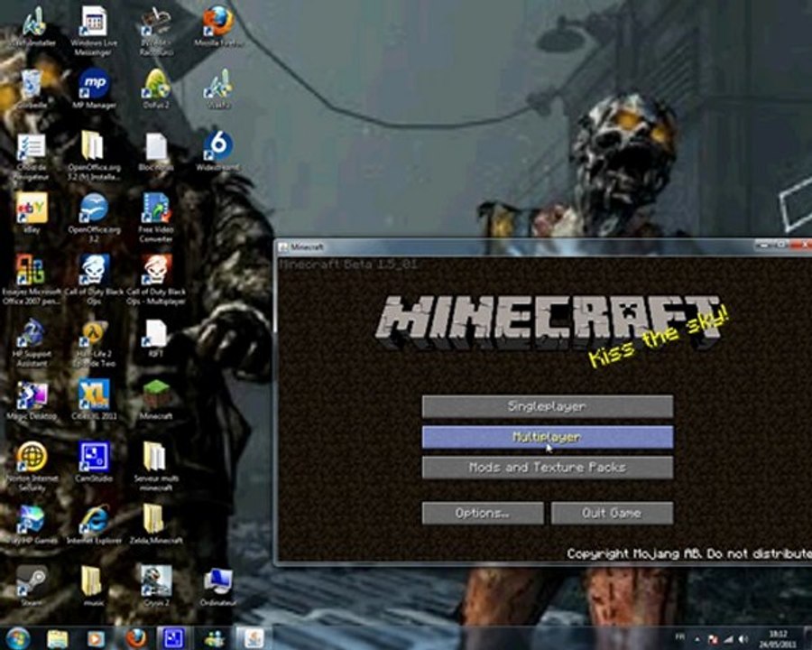
Task: Click the FR language indicator
Action: coord(680,636)
